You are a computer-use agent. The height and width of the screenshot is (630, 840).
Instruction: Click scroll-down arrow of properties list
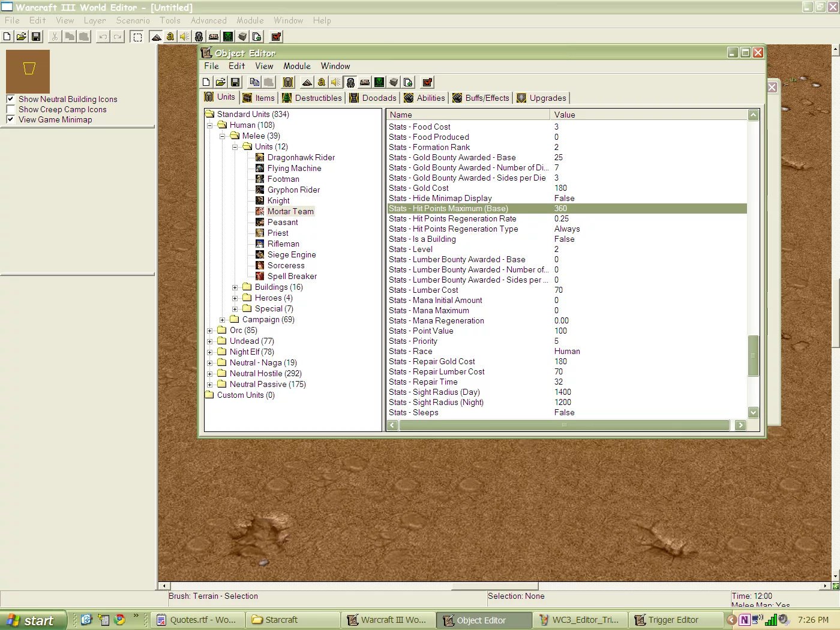click(x=754, y=413)
